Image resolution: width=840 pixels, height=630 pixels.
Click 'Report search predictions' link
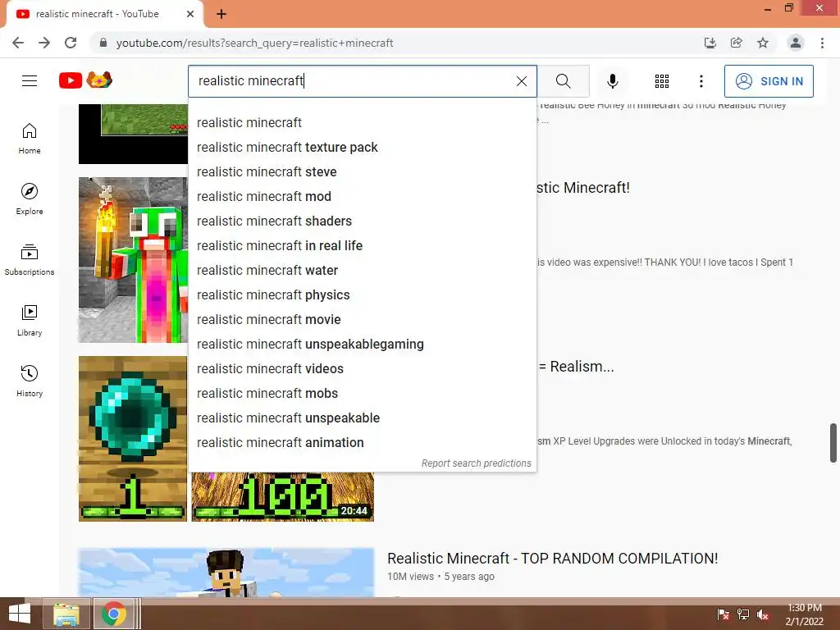coord(477,463)
